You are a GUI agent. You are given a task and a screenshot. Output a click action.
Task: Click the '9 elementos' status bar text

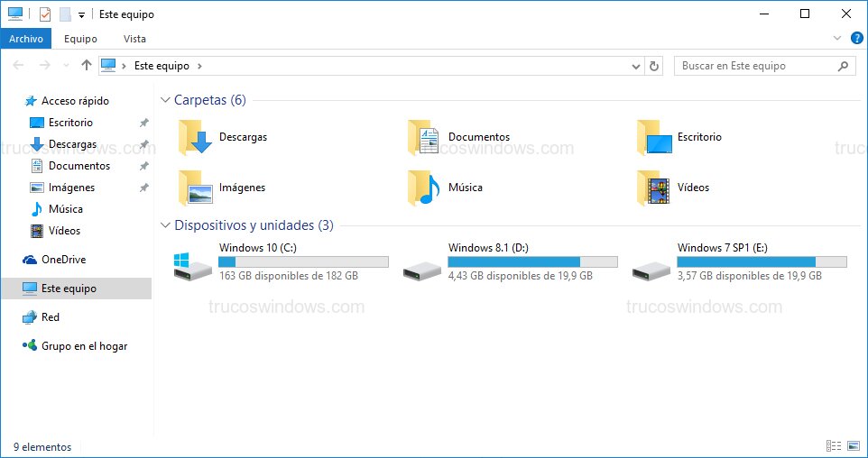click(42, 447)
